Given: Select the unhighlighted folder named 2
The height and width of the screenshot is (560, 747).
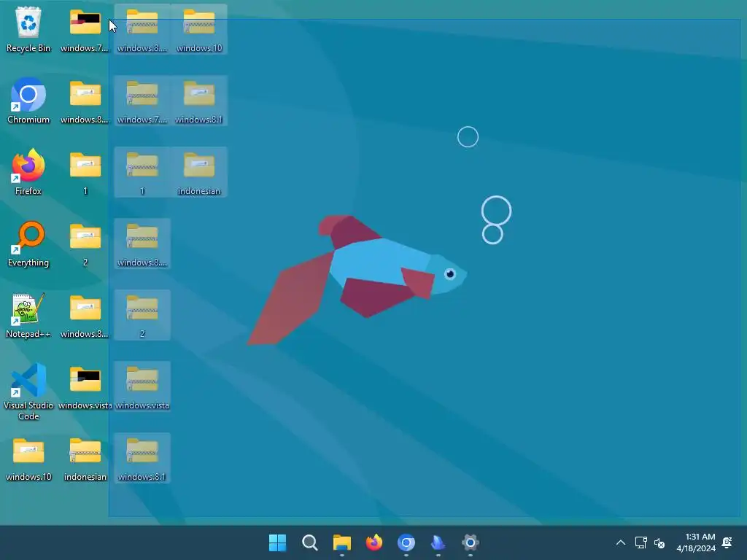Looking at the screenshot, I should [x=85, y=244].
